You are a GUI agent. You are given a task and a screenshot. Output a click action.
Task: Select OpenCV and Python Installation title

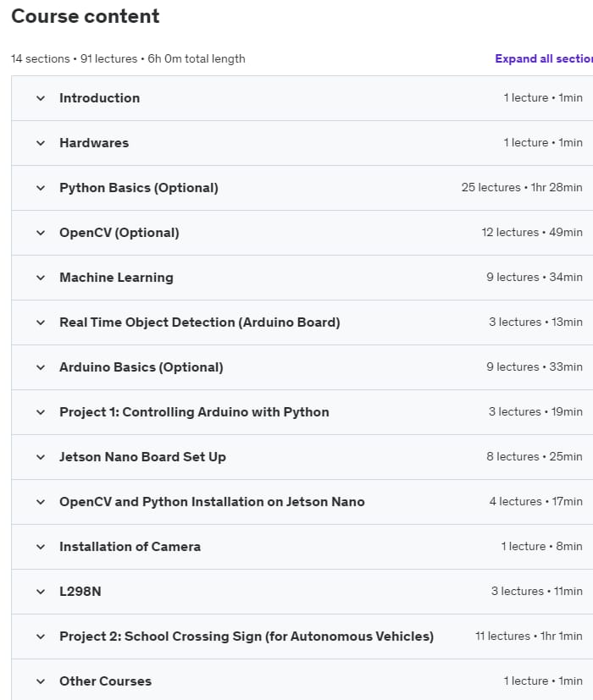pyautogui.click(x=212, y=502)
